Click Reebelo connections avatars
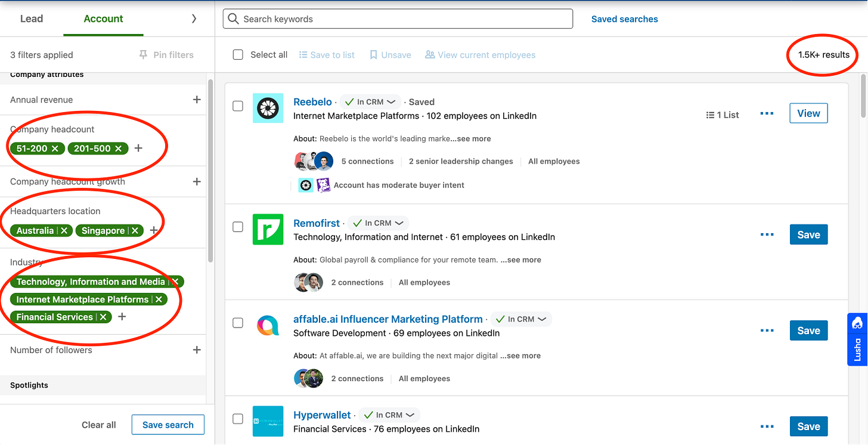868x445 pixels. coord(314,162)
